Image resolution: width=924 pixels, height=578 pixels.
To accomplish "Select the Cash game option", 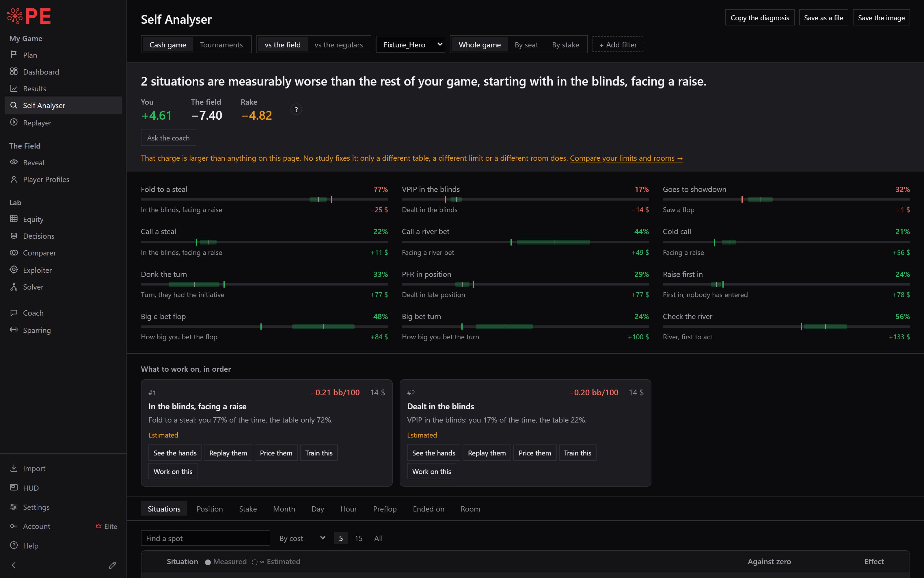I will pos(167,45).
